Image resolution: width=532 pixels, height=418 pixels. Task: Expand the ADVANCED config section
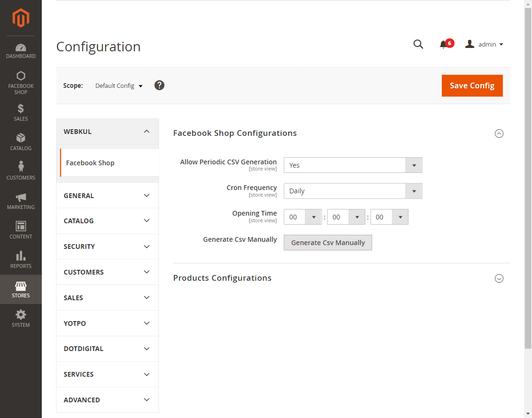coord(107,400)
